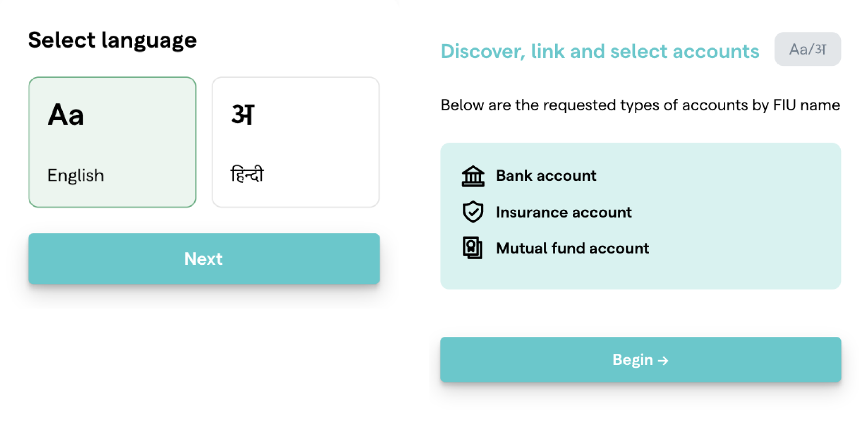Choose the हिन्दी language card

point(296,142)
